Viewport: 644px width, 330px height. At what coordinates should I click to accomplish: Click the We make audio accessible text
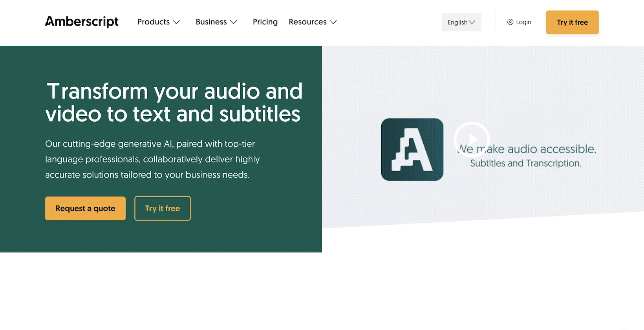[527, 149]
